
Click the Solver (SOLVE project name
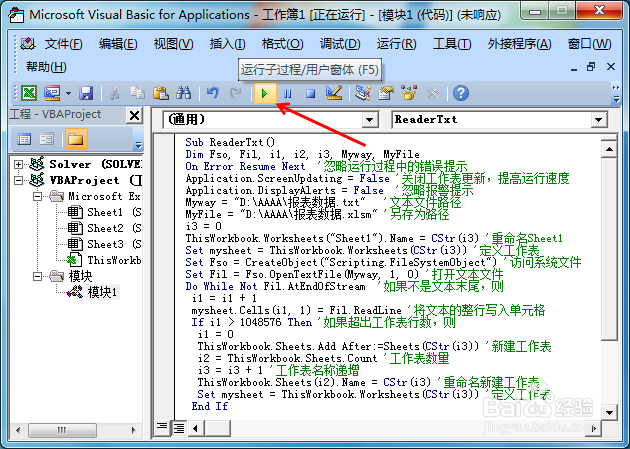[96, 164]
